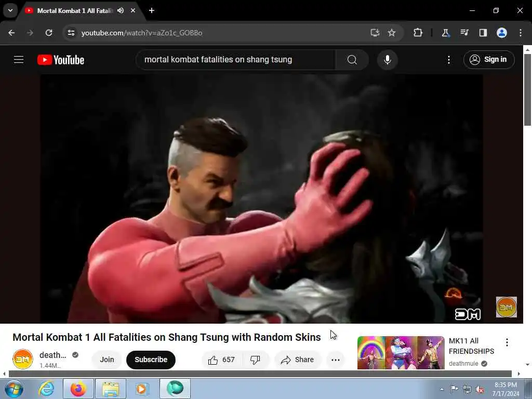Open the Chrome profile avatar
The width and height of the screenshot is (532, 399).
click(x=502, y=33)
